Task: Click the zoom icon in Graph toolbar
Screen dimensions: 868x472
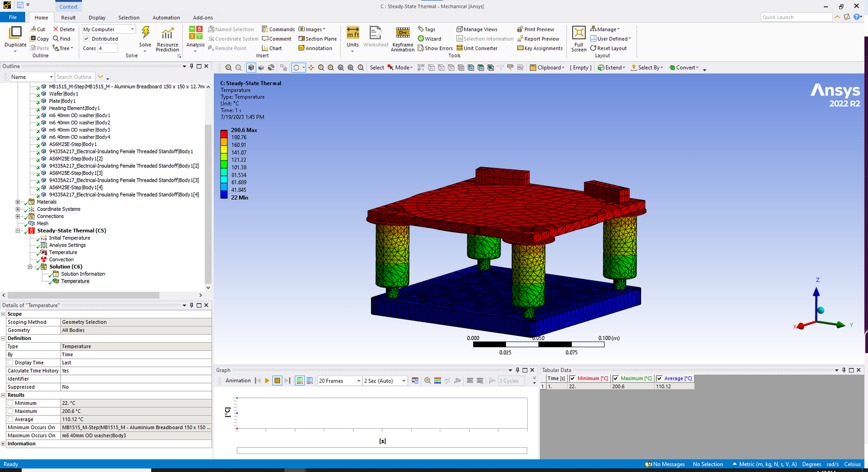Action: 428,381
